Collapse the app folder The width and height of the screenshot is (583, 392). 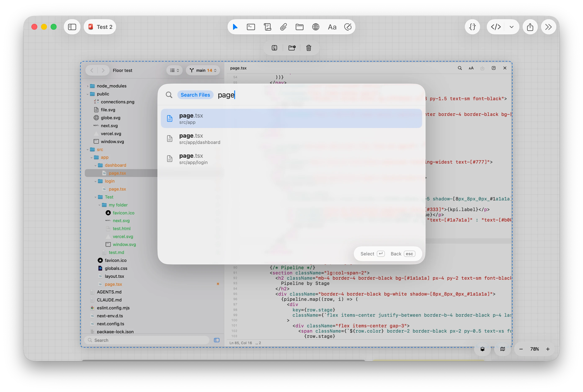[x=91, y=158]
